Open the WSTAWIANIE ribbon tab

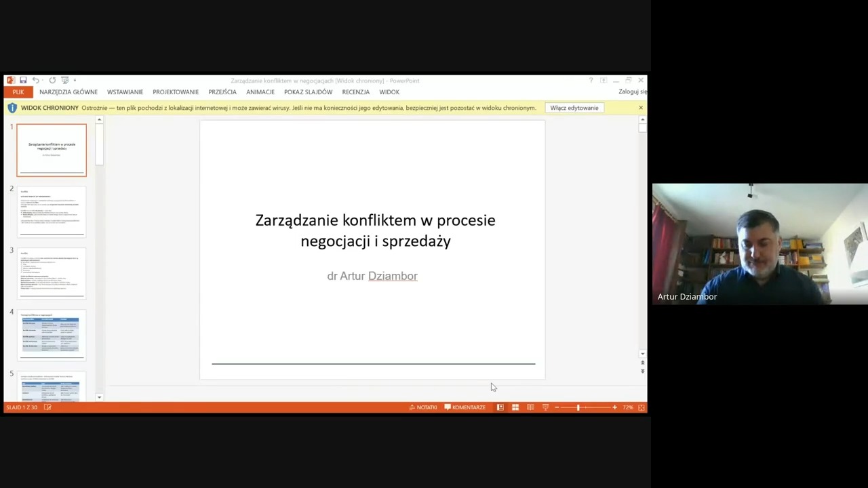(x=125, y=92)
